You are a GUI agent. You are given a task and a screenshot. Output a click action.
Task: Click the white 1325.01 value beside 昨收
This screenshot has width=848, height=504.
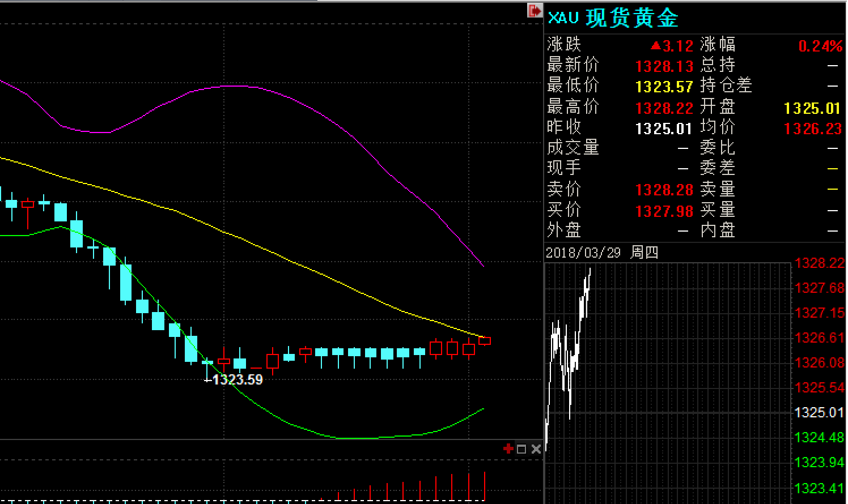[664, 129]
